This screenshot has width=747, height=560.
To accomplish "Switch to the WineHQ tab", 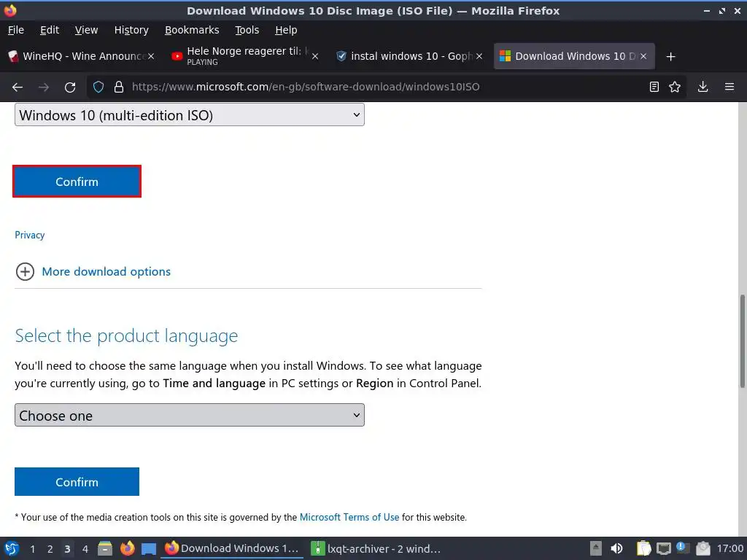I will pyautogui.click(x=81, y=56).
